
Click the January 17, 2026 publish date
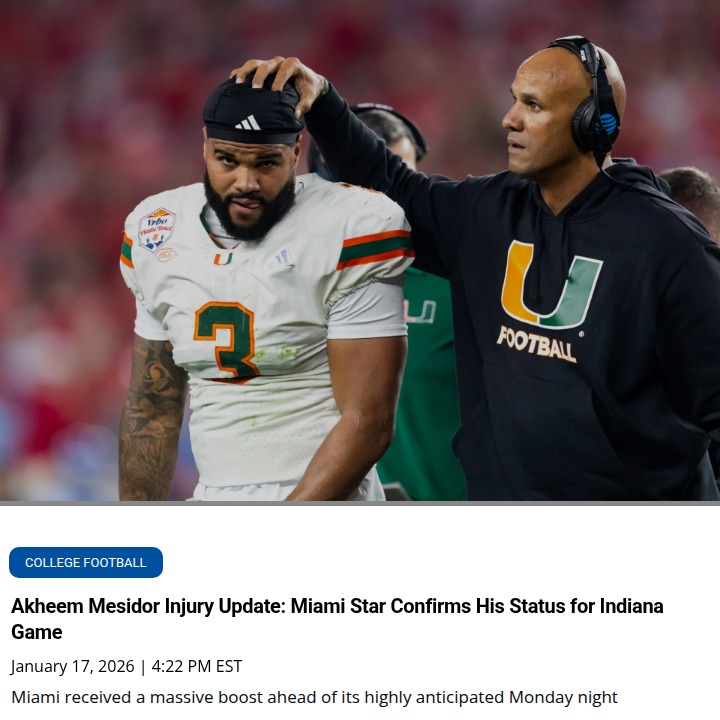[x=73, y=666]
